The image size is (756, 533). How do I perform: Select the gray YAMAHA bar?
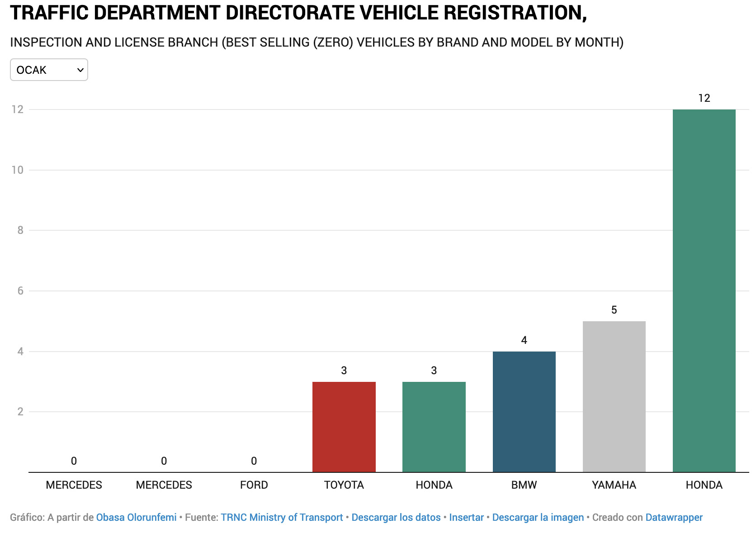point(614,397)
